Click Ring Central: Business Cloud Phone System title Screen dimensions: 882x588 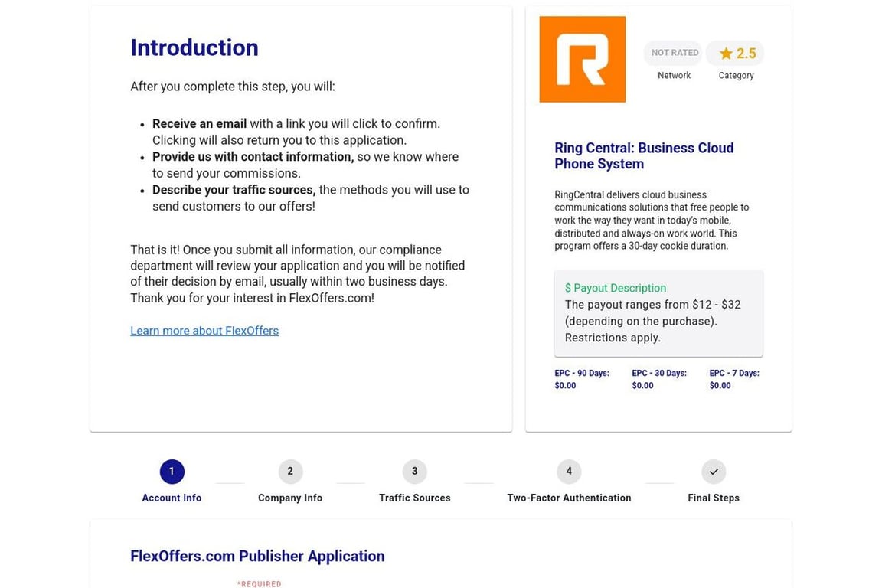click(644, 156)
